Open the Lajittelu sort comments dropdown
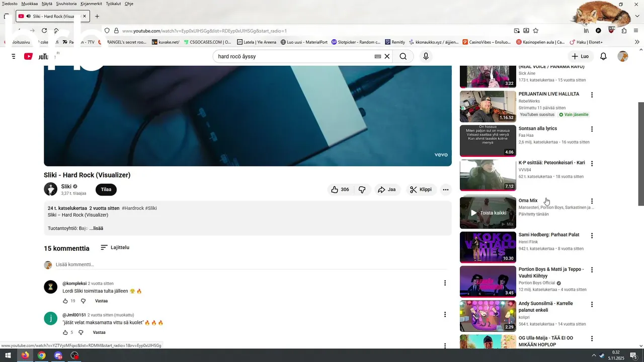Image resolution: width=644 pixels, height=362 pixels. point(115,247)
